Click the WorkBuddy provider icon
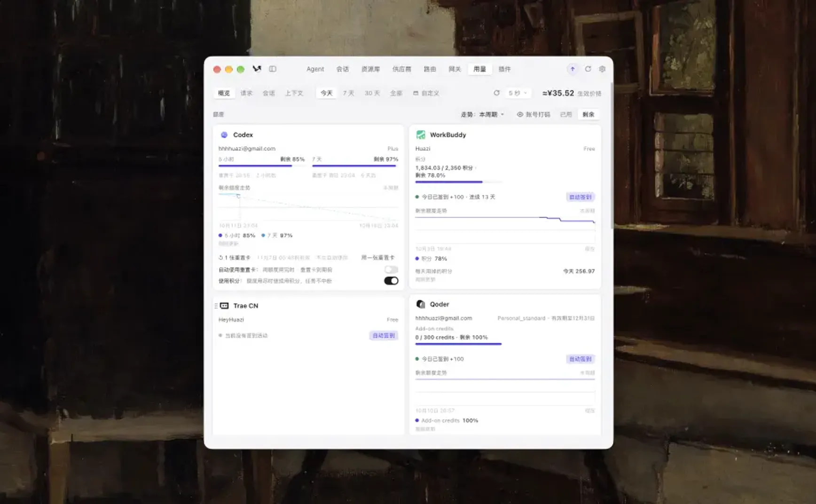 click(421, 134)
